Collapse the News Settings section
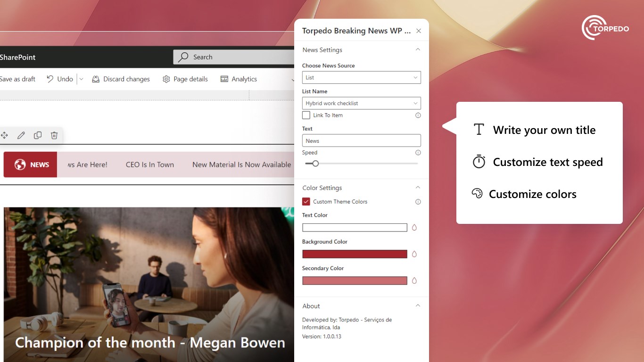The image size is (644, 362). point(418,49)
